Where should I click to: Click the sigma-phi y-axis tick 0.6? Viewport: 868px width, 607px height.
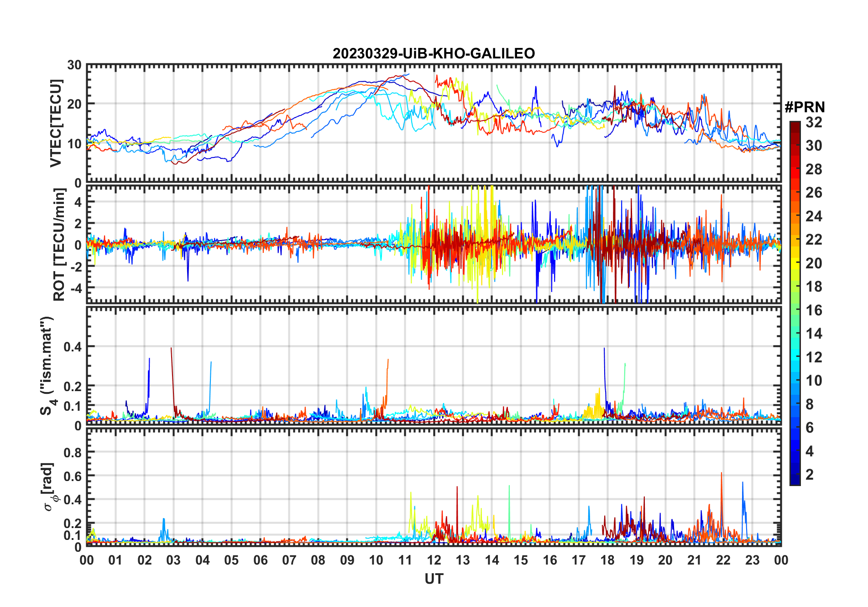pyautogui.click(x=73, y=476)
